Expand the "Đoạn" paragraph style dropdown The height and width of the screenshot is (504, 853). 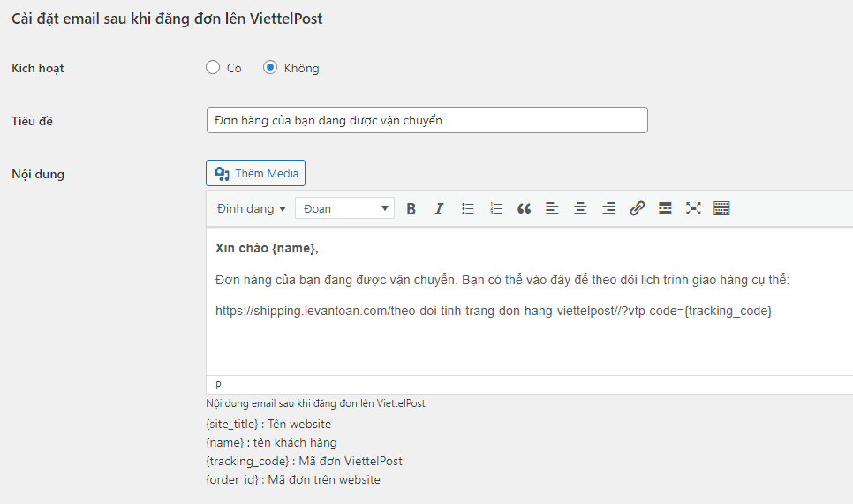pos(344,209)
